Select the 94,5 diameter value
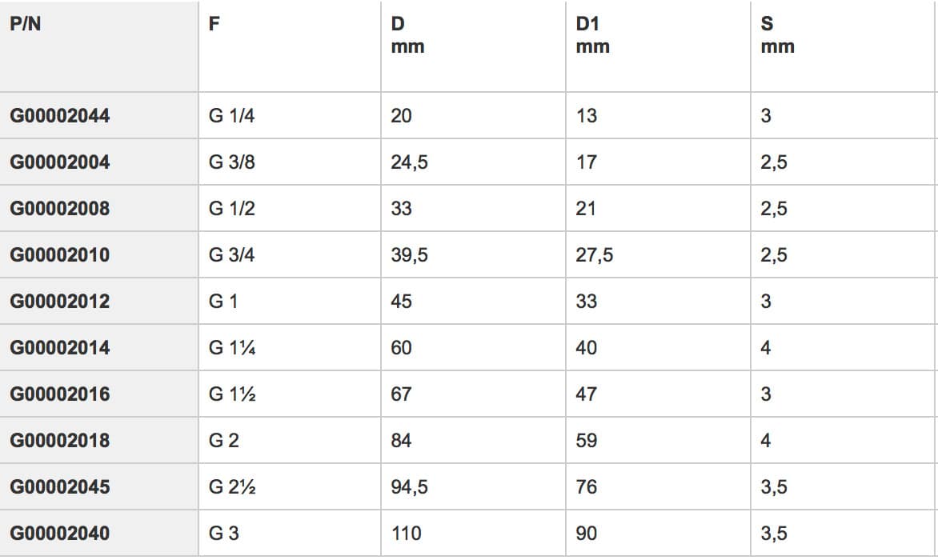This screenshot has height=560, width=938. (409, 486)
